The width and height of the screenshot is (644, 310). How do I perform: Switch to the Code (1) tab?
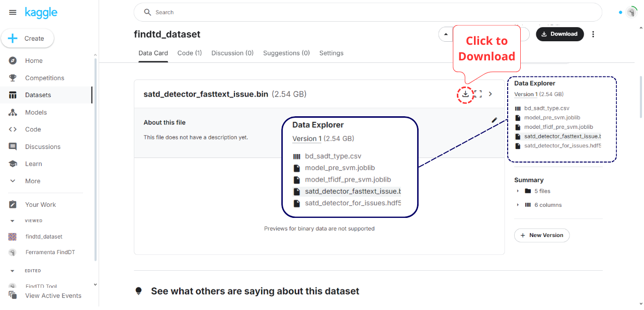click(x=190, y=53)
